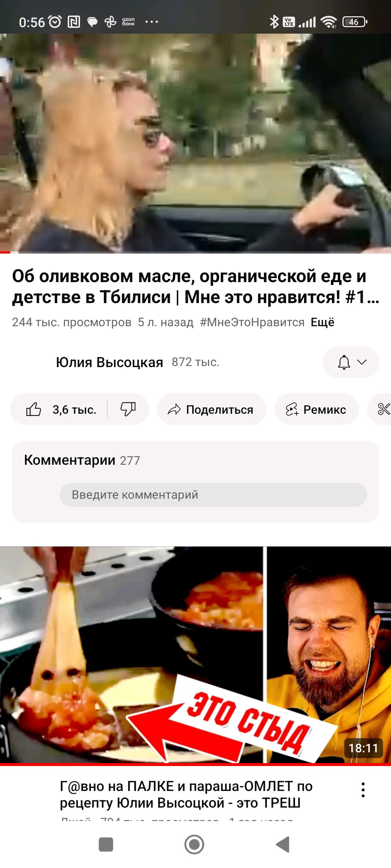Seek along the red video progress bar
This screenshot has width=391, height=868.
[x=195, y=252]
